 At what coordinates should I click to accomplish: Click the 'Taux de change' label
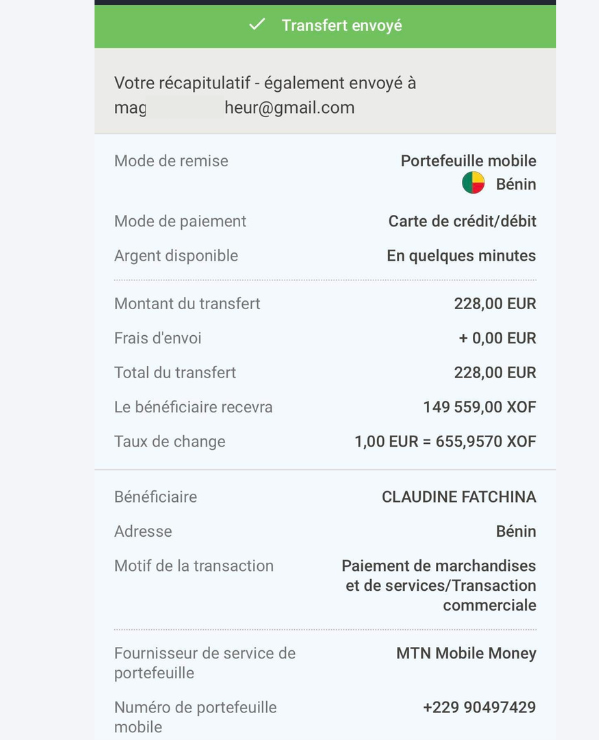(170, 442)
